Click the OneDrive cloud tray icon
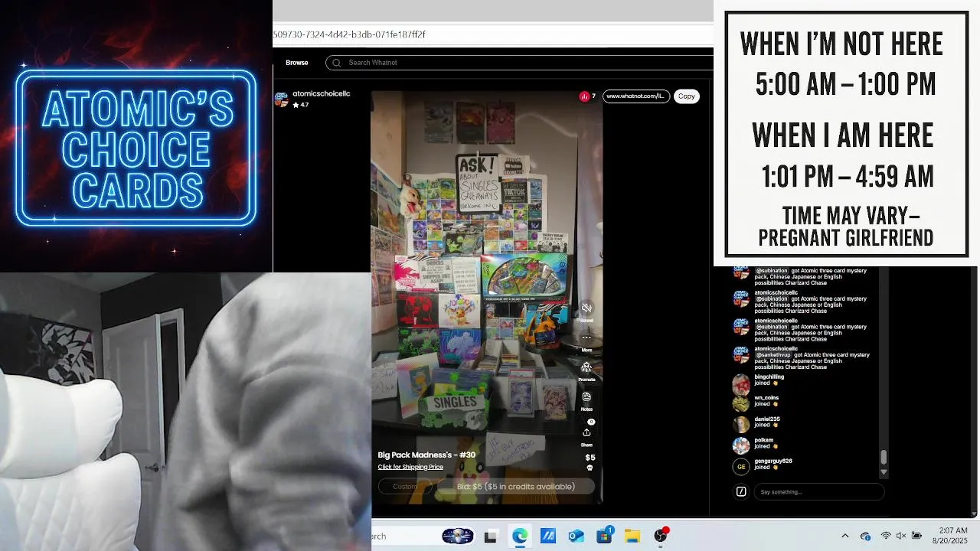980x551 pixels. pos(865,536)
